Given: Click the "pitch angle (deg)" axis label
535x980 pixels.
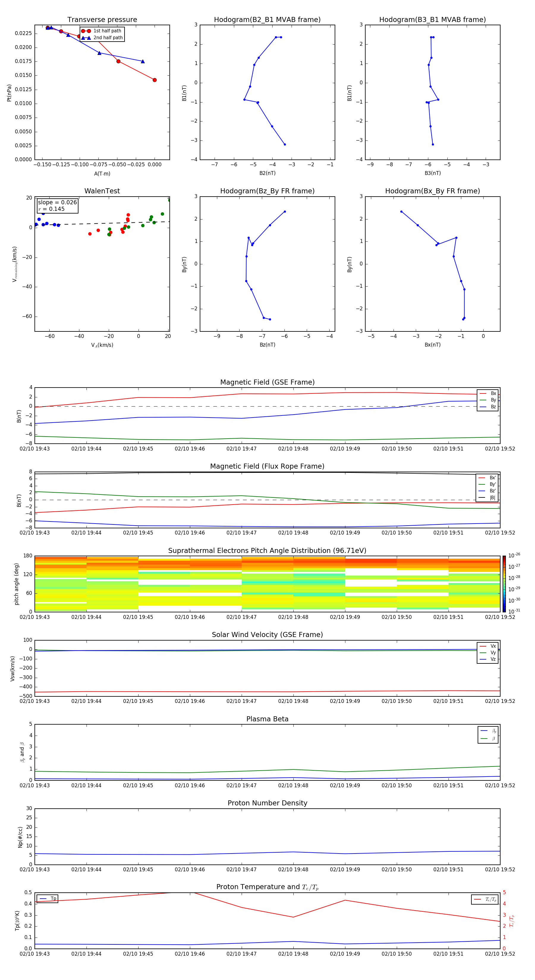Looking at the screenshot, I should pos(16,584).
